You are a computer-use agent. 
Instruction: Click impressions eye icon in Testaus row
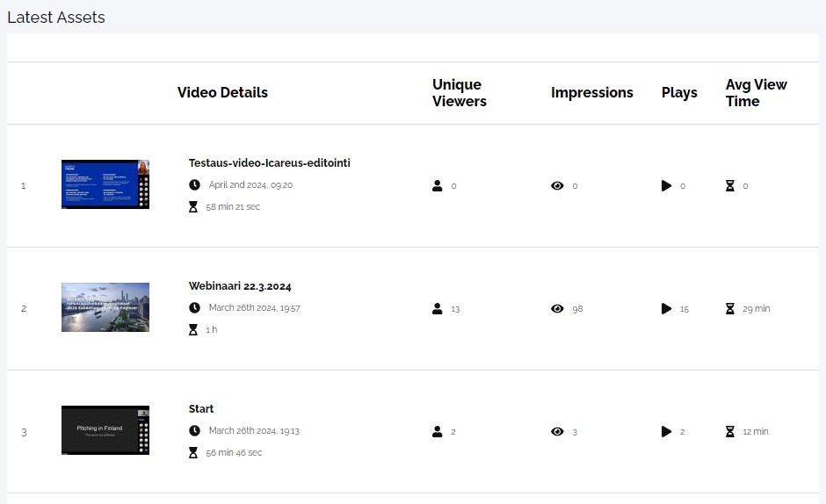(x=557, y=185)
